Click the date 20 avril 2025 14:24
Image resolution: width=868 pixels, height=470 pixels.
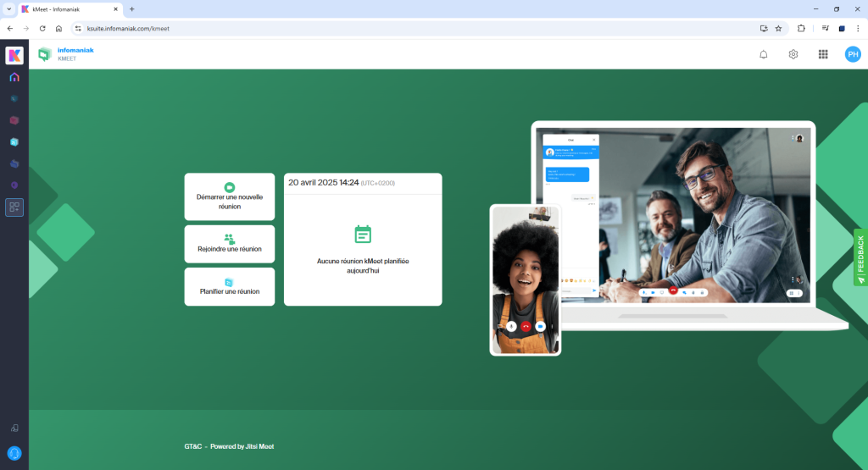(323, 182)
